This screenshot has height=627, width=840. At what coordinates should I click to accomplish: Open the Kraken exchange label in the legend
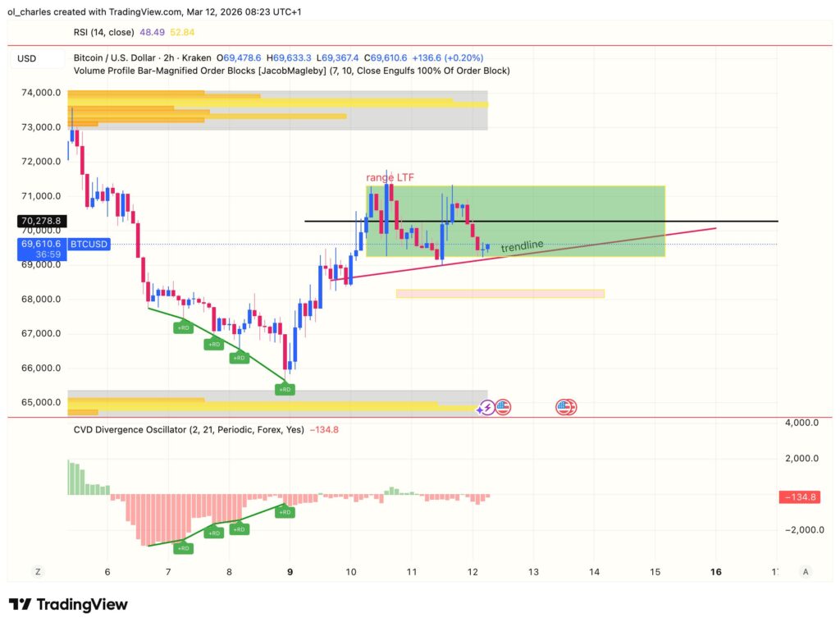click(197, 58)
